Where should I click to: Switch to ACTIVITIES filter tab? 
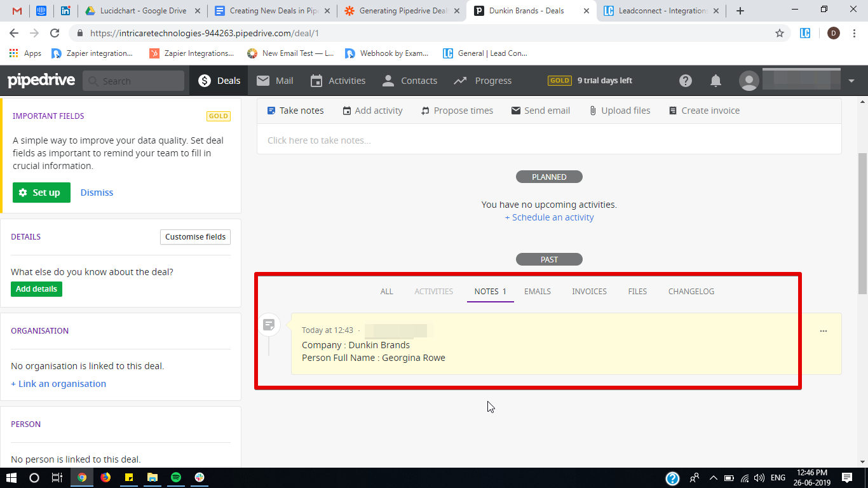pos(434,292)
